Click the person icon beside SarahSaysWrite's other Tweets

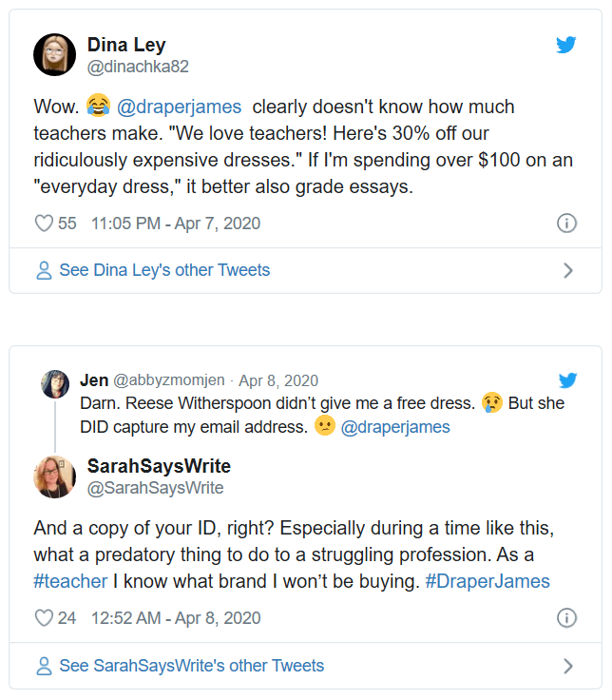click(44, 666)
